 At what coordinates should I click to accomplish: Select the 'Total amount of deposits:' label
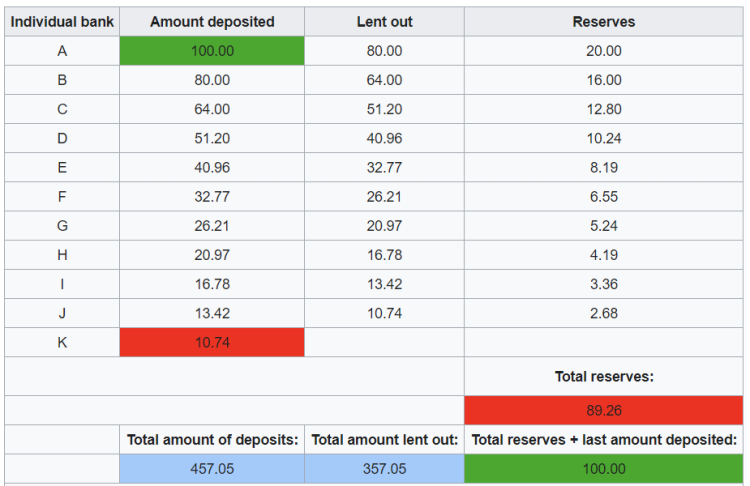tap(212, 439)
